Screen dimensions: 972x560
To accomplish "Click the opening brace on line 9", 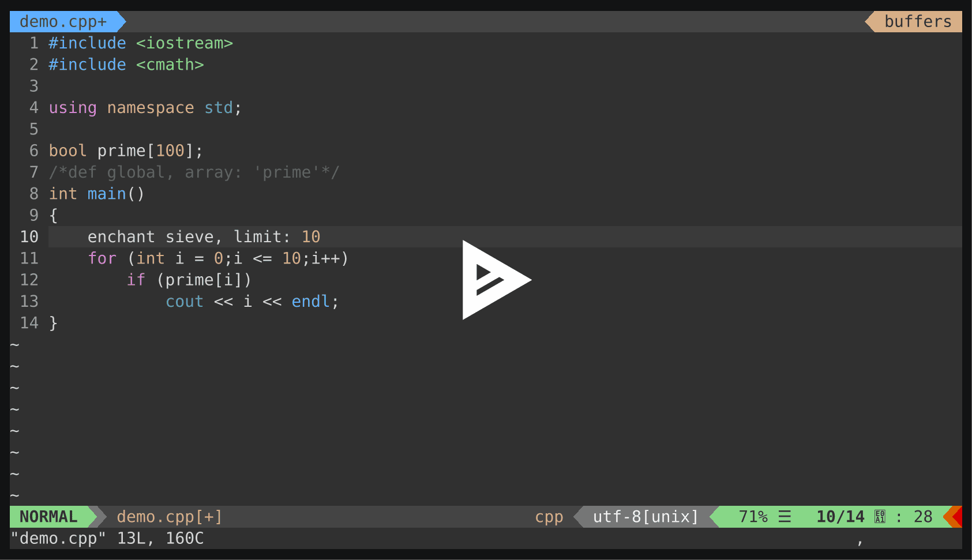I will click(54, 216).
